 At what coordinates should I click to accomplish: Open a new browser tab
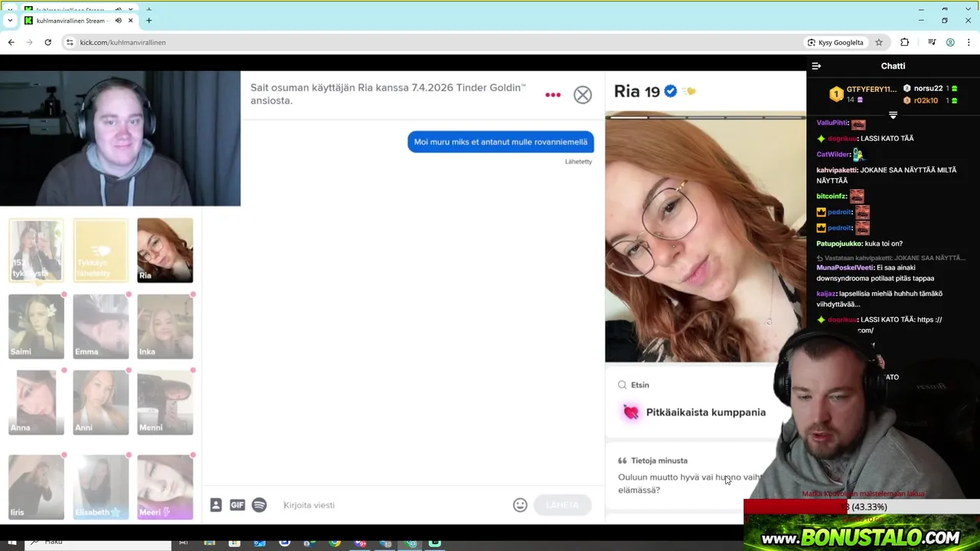149,21
